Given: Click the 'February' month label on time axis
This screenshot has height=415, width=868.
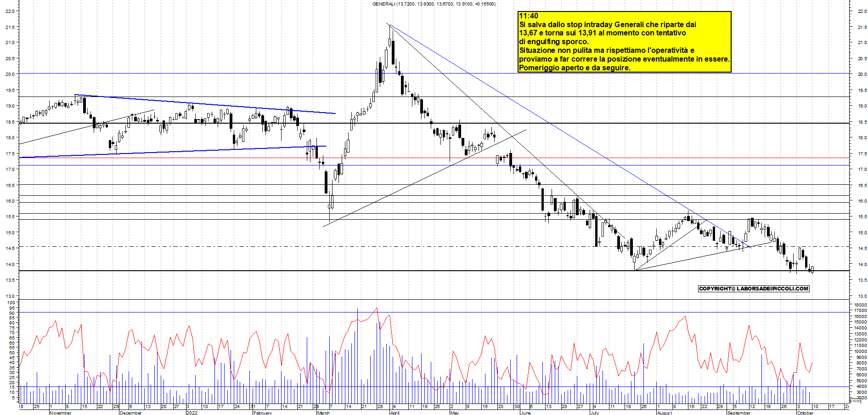Looking at the screenshot, I should tap(263, 413).
